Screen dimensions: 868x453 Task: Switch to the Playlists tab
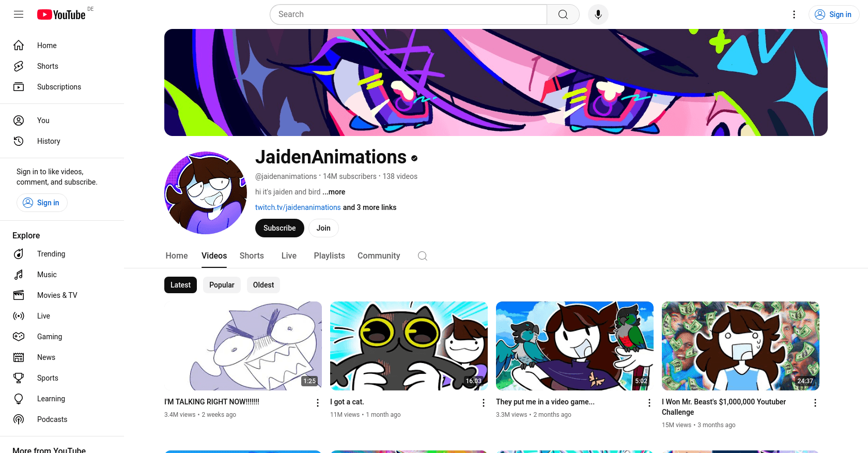329,256
